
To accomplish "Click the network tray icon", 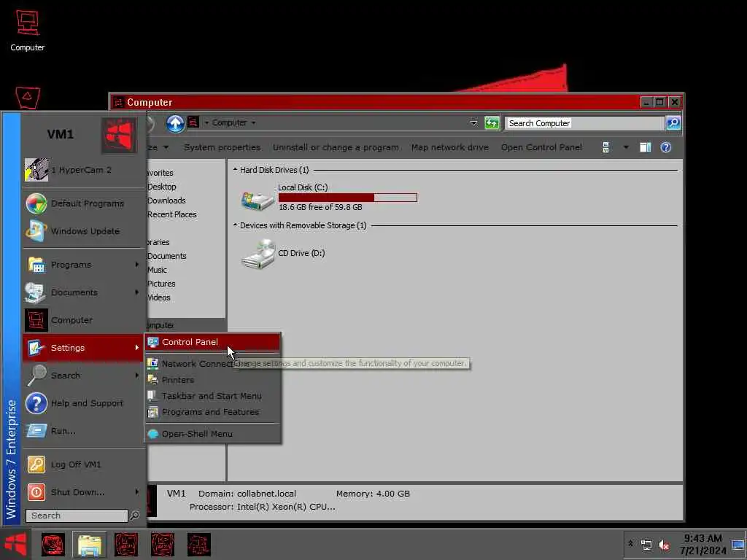I will point(646,545).
